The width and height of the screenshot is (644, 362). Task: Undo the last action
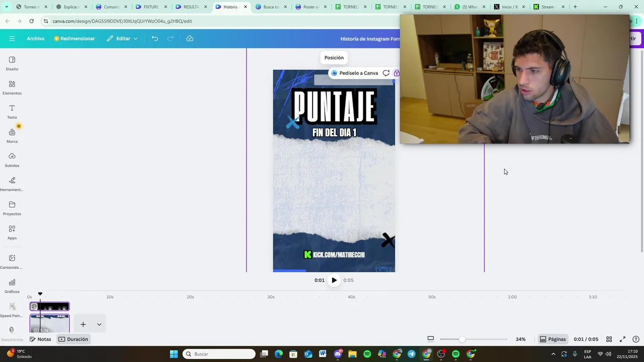point(155,39)
